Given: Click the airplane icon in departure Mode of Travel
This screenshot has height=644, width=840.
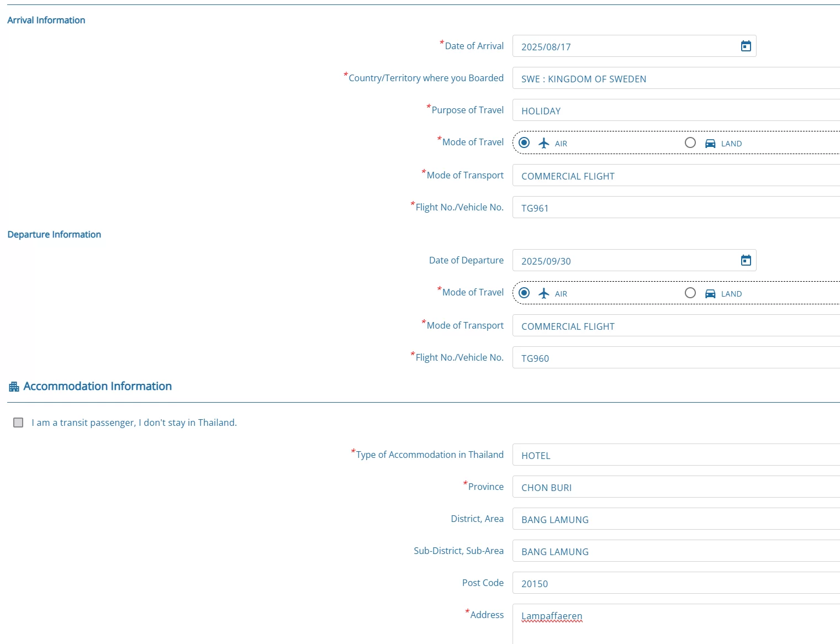Looking at the screenshot, I should (544, 293).
